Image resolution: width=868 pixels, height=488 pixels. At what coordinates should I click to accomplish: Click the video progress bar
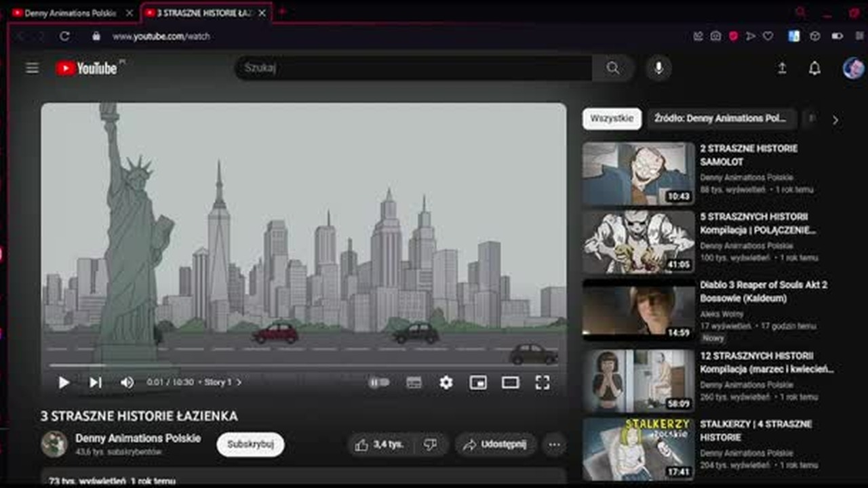(303, 365)
